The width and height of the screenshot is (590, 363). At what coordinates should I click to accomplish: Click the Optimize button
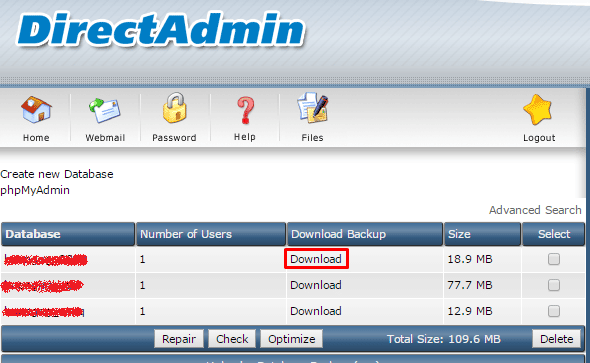point(291,339)
